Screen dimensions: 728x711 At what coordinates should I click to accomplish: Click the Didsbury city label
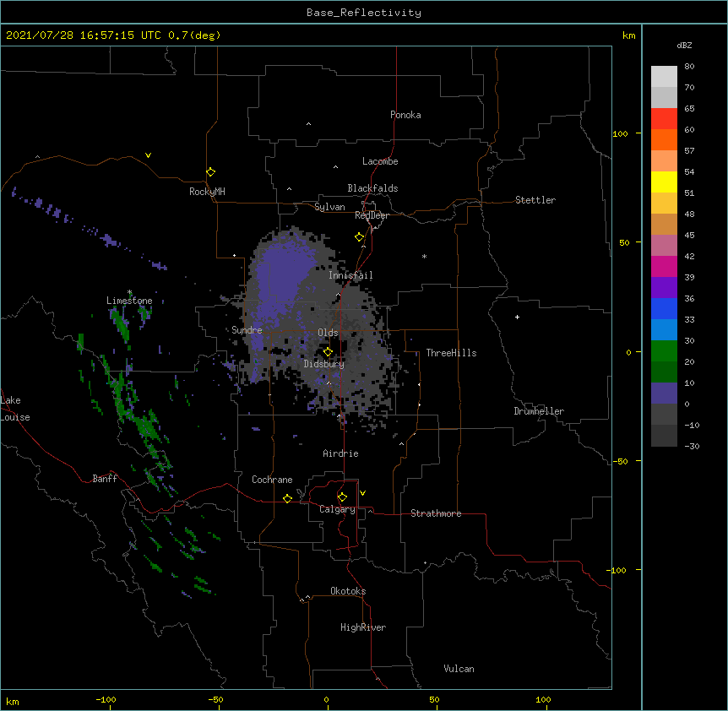324,364
